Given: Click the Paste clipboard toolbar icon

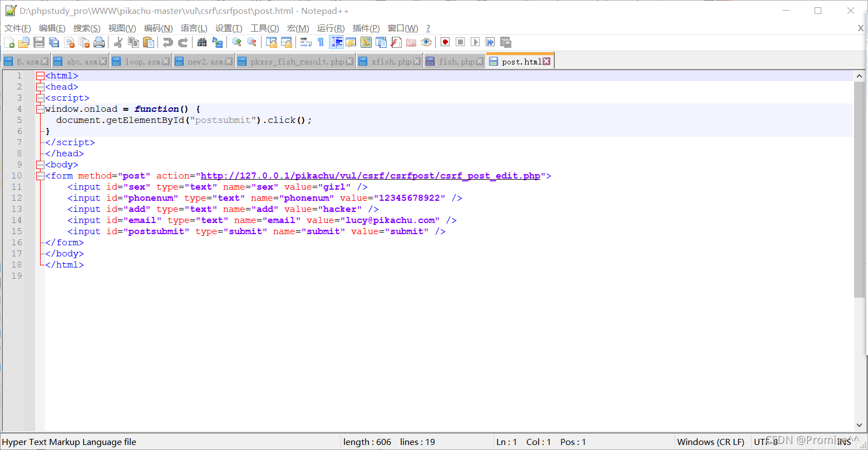Looking at the screenshot, I should 149,42.
